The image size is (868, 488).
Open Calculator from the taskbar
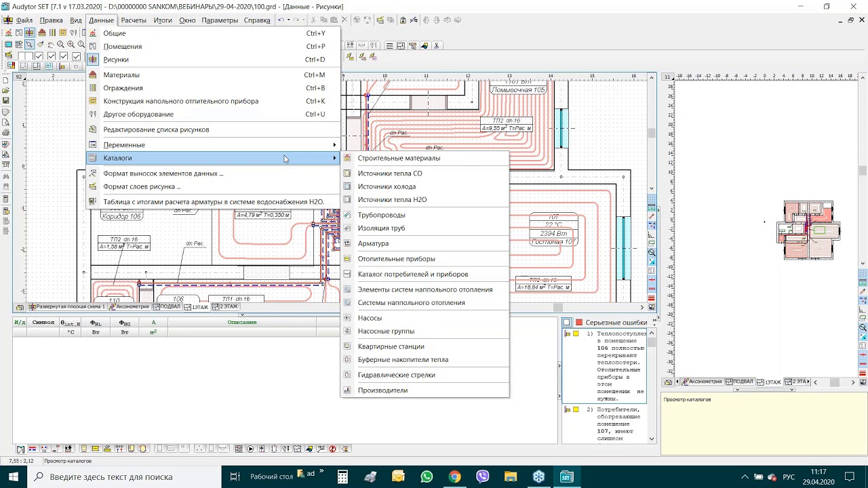coord(342,476)
